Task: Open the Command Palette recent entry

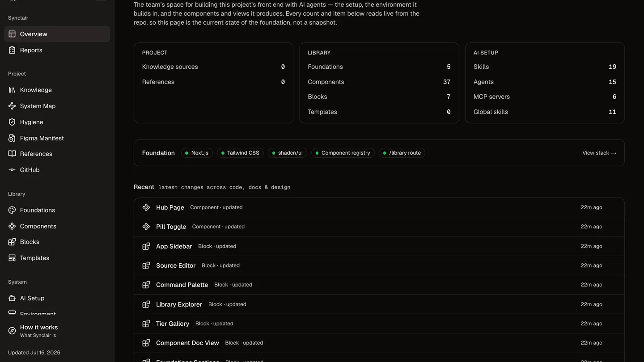Action: tap(379, 285)
